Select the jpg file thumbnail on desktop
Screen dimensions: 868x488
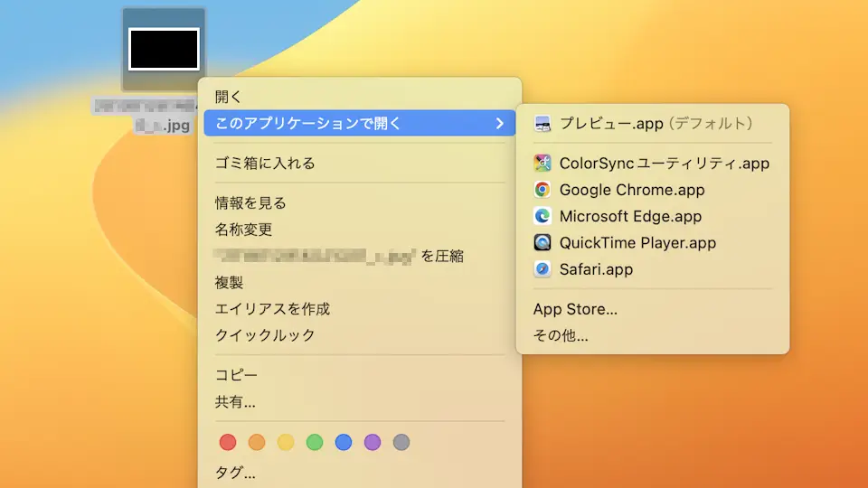[164, 49]
